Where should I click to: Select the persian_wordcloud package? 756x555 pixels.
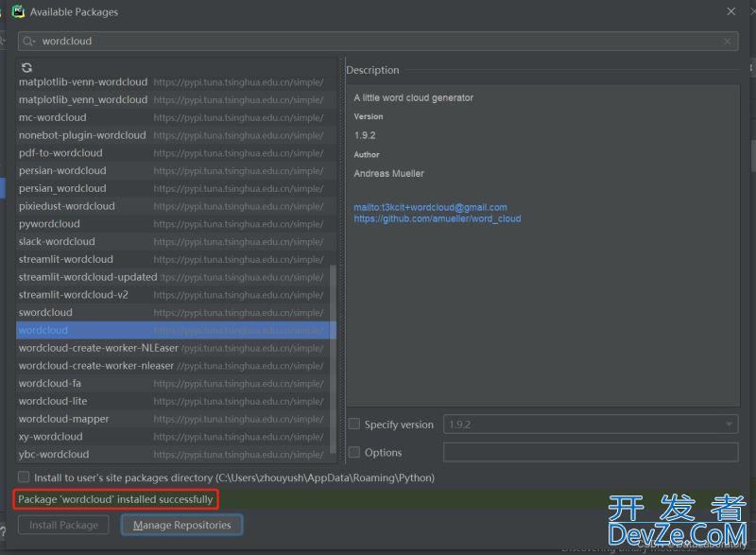pos(176,188)
